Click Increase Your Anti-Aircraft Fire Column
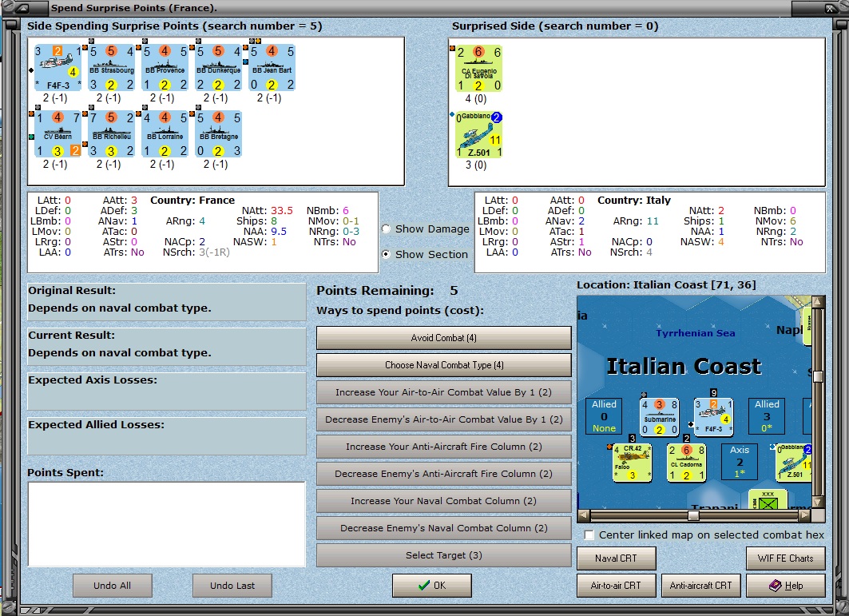Screen dimensions: 849x616 [443, 447]
